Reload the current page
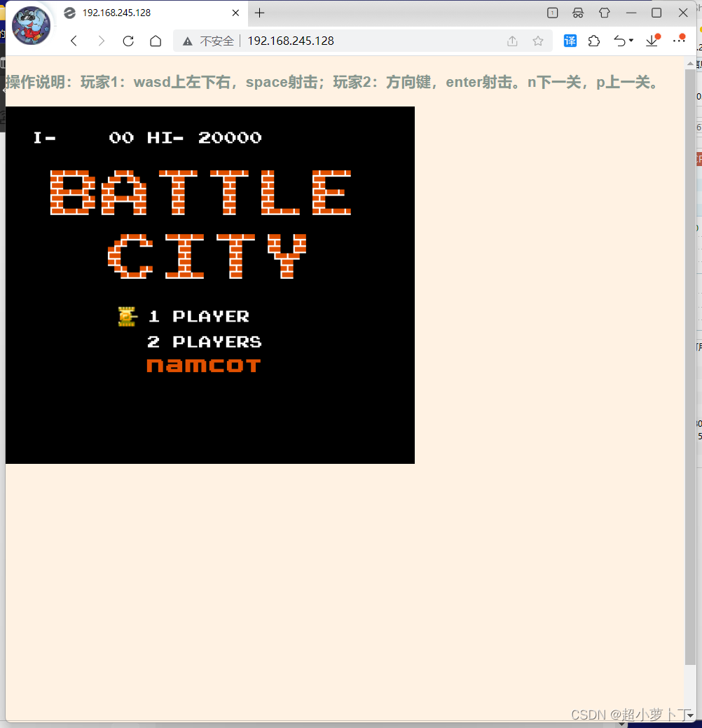 point(129,41)
